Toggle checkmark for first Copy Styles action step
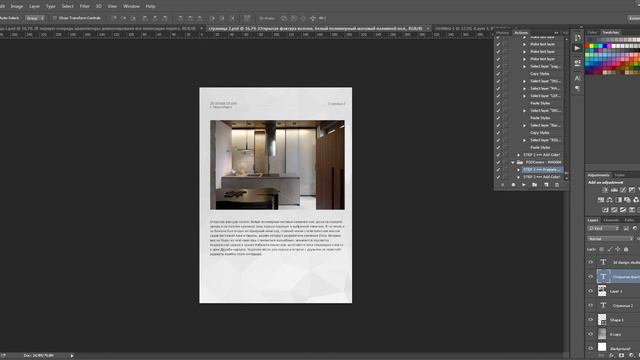640x360 pixels. (498, 73)
